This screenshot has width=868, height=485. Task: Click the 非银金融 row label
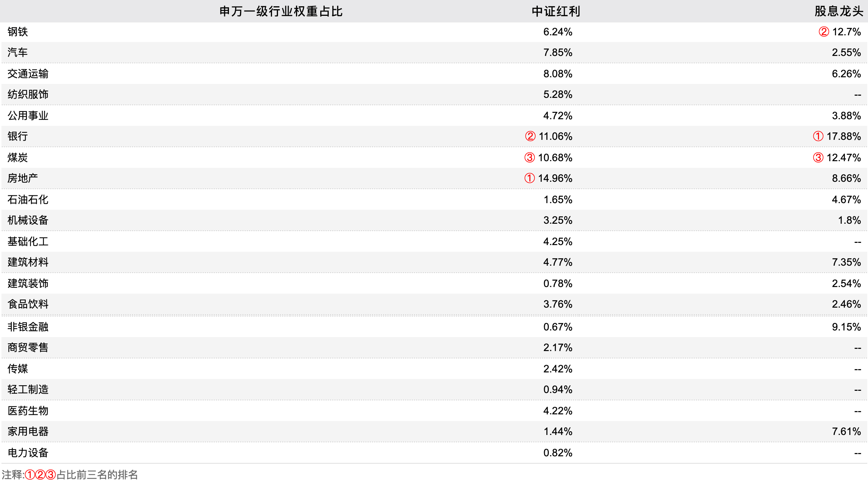pos(28,327)
